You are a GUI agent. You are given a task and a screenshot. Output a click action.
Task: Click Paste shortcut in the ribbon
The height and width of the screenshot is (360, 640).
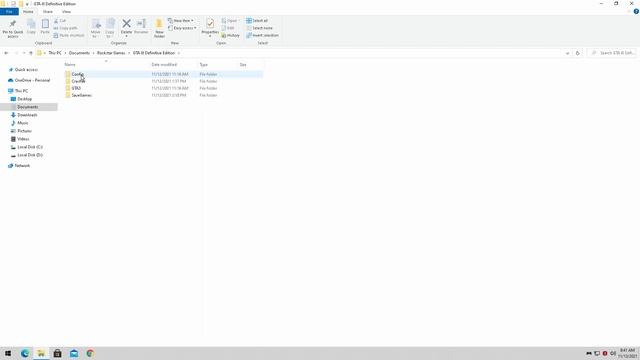pos(69,36)
